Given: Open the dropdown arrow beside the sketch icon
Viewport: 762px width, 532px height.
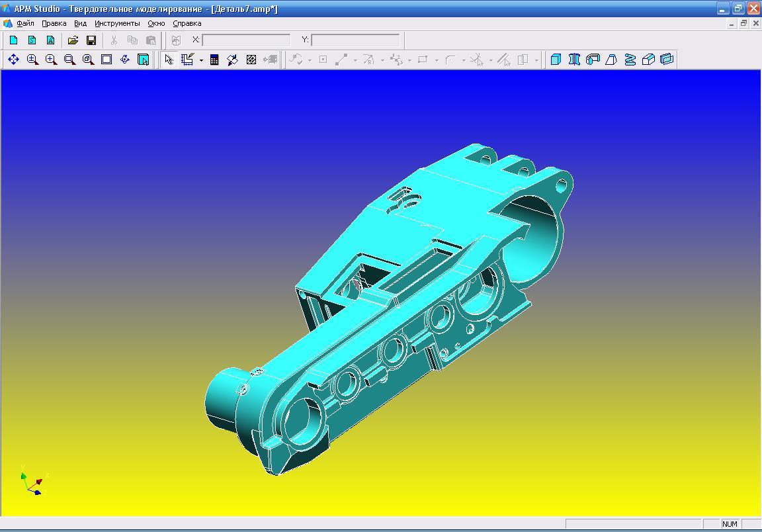Looking at the screenshot, I should [200, 60].
